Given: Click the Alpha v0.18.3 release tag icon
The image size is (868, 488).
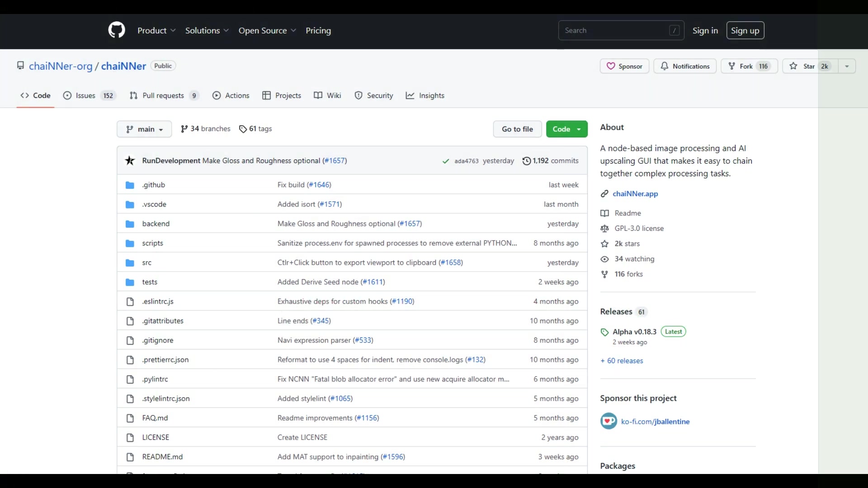Looking at the screenshot, I should (x=604, y=332).
